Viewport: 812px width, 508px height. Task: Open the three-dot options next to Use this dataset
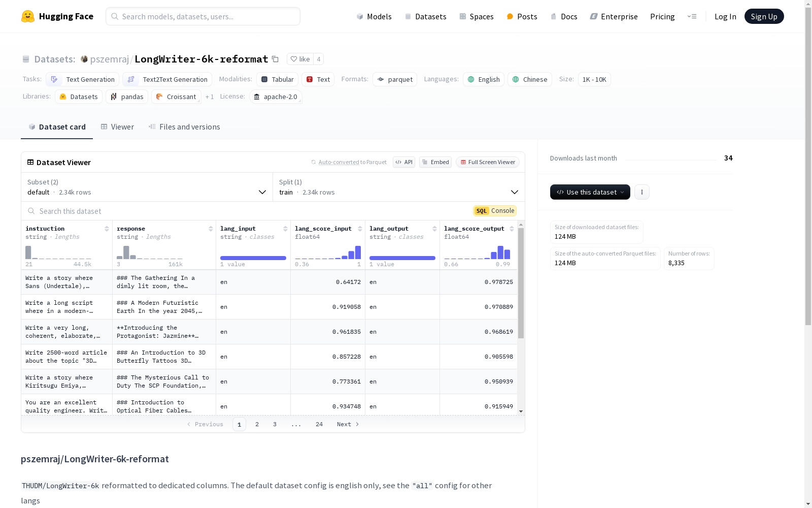(641, 192)
